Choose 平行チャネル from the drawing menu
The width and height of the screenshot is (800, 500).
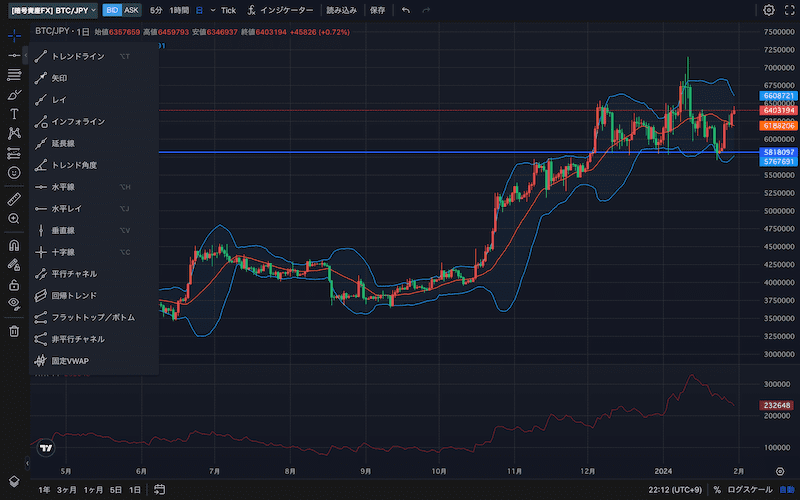pyautogui.click(x=94, y=274)
